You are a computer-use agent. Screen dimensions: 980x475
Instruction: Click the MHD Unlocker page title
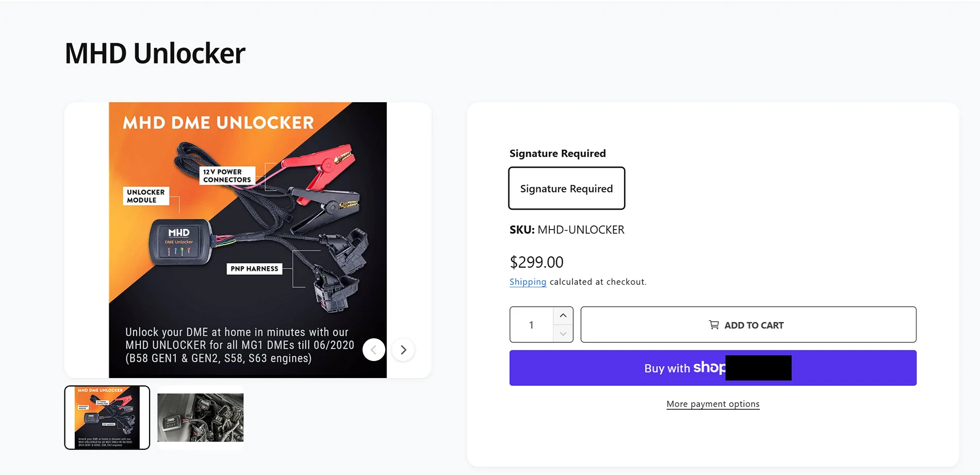pyautogui.click(x=155, y=53)
